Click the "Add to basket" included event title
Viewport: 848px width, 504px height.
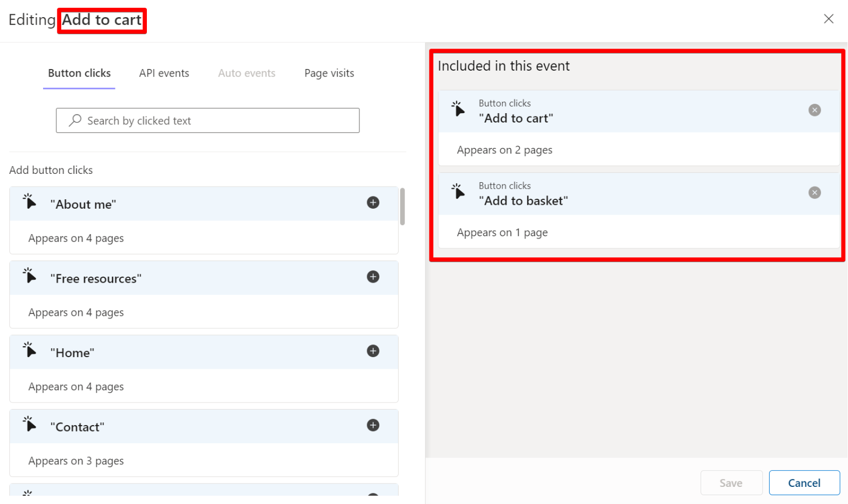tap(523, 201)
